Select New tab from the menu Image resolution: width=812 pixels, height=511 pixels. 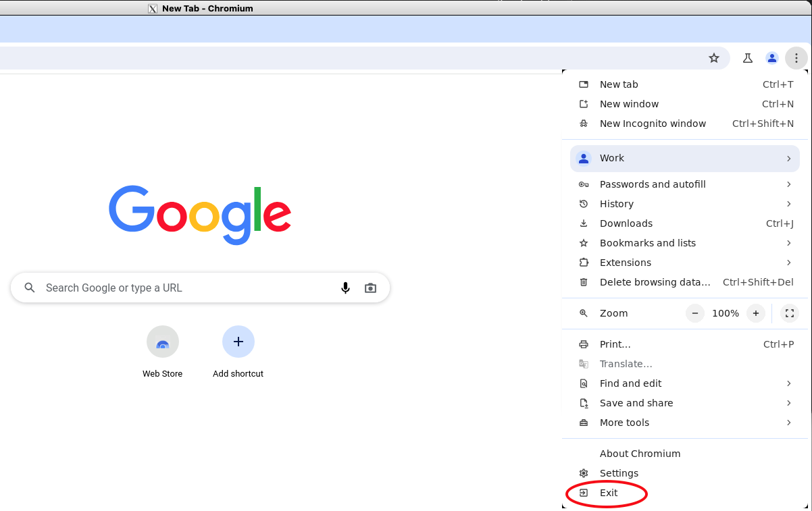point(685,84)
